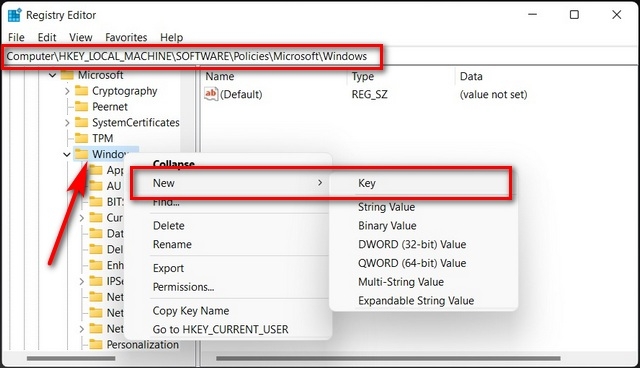The width and height of the screenshot is (640, 368).
Task: Select Delete in the context menu
Action: point(169,226)
